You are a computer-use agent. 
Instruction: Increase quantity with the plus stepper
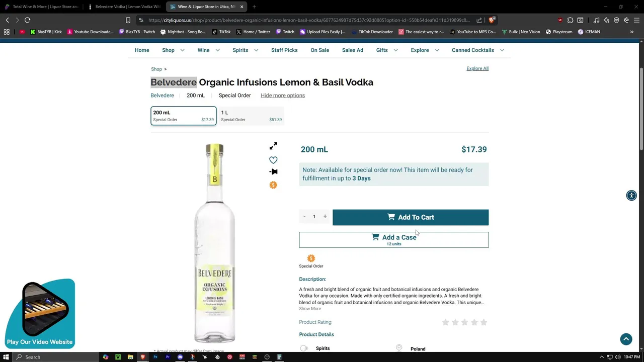[325, 217]
